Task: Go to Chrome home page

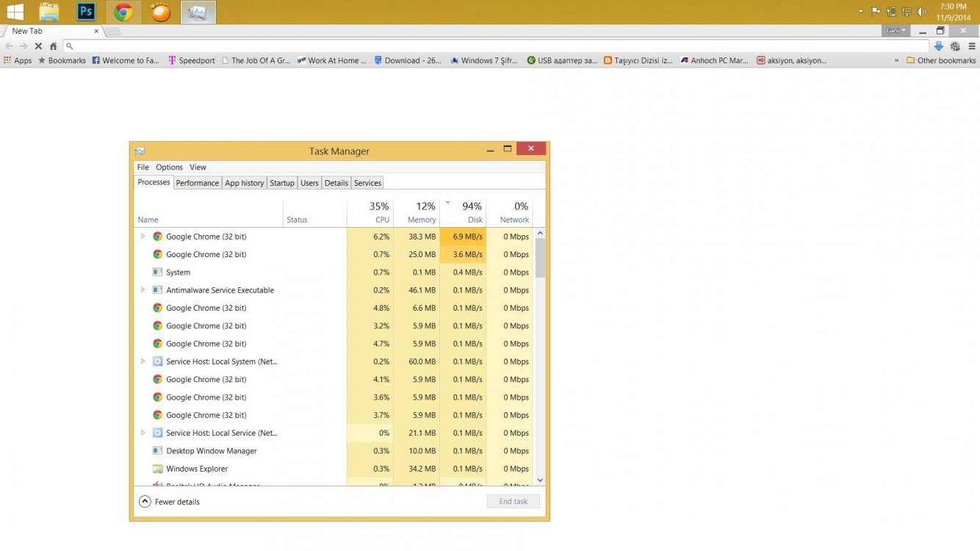Action: [53, 46]
